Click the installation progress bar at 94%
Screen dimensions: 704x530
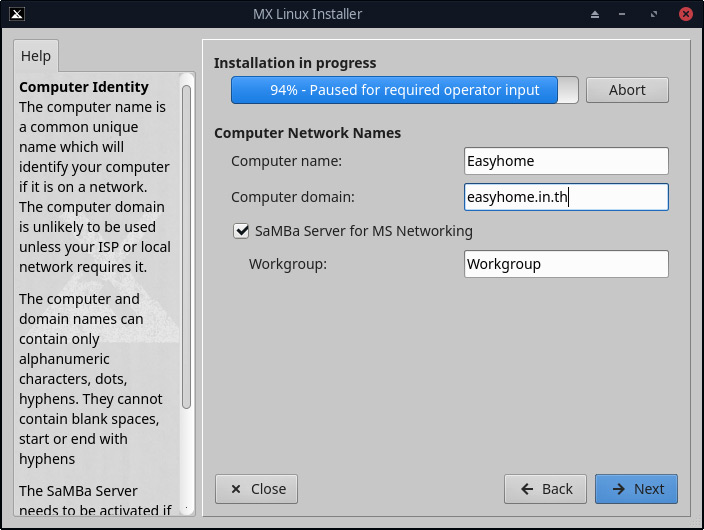click(405, 90)
